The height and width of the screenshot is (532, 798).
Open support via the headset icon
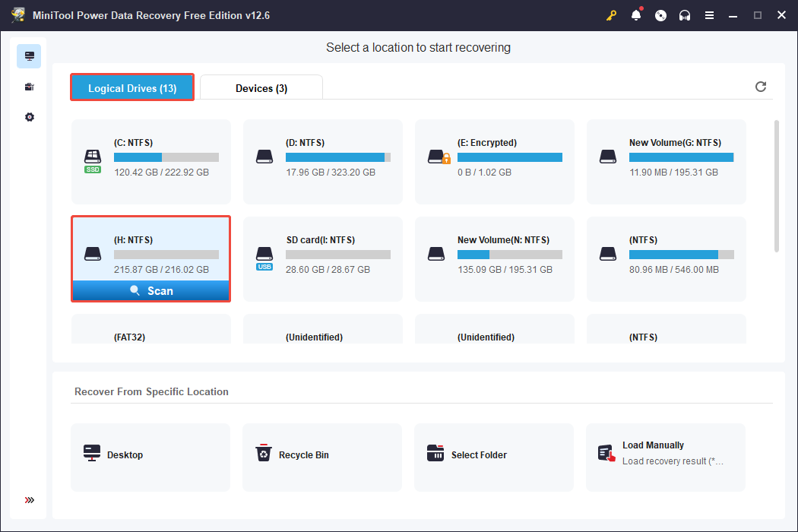point(685,15)
